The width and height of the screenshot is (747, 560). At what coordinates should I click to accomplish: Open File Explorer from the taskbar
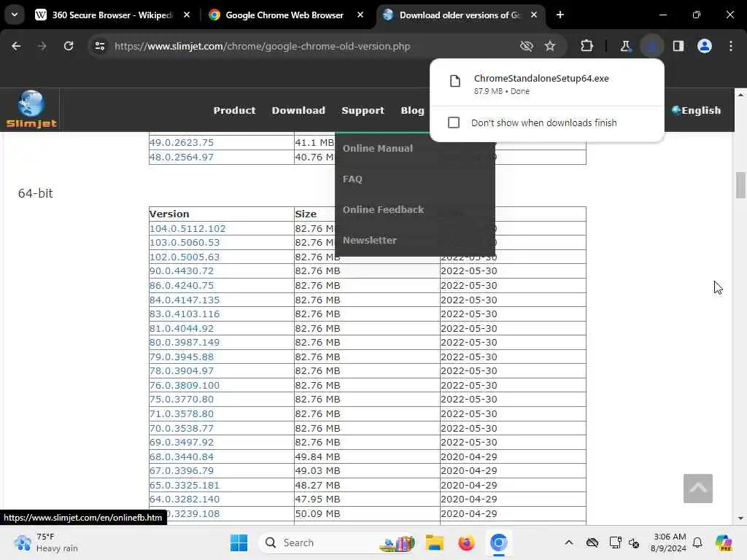coord(435,542)
